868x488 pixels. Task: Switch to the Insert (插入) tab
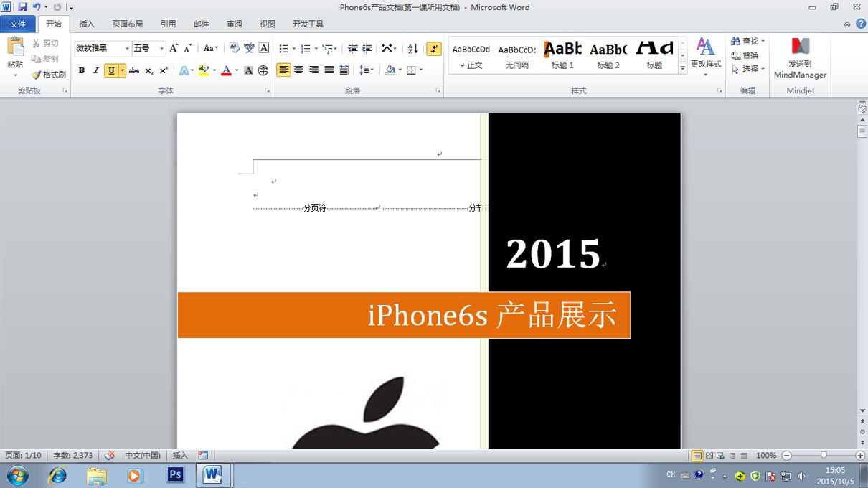[x=87, y=24]
